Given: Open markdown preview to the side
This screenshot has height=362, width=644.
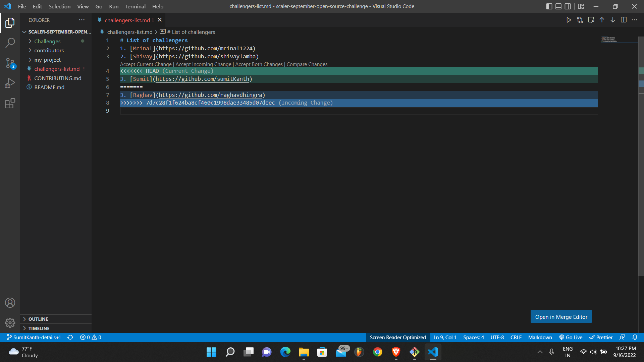Looking at the screenshot, I should click(591, 20).
